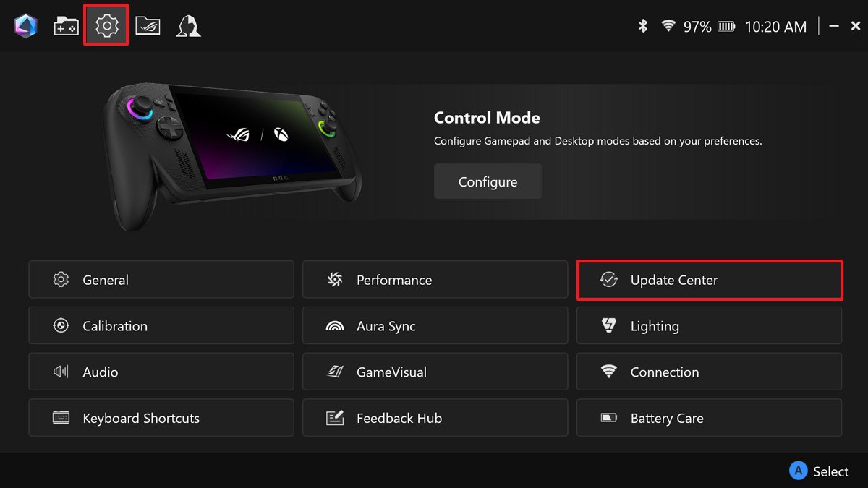The image size is (868, 488).
Task: Open General settings
Action: coord(161,280)
